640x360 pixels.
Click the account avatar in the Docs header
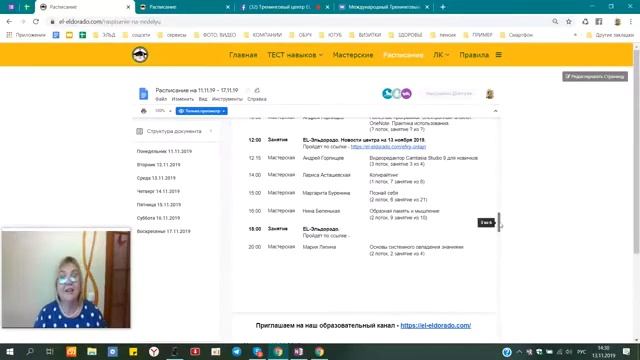point(490,94)
